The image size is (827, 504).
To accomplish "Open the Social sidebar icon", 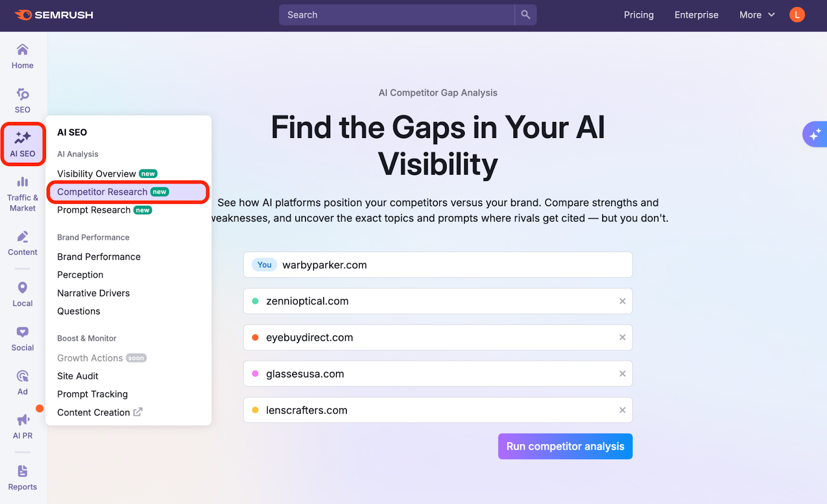I will [x=22, y=339].
